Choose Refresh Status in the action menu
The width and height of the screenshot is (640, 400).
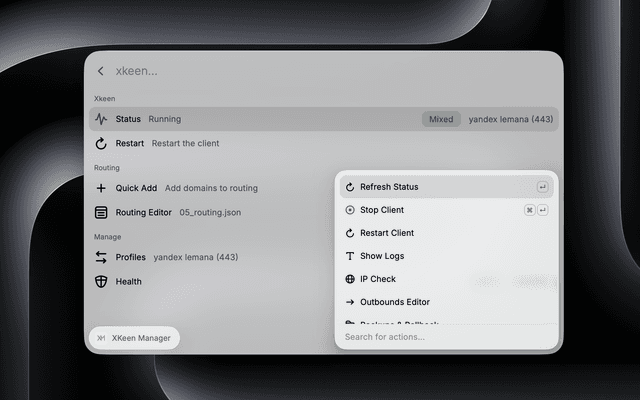[x=447, y=187]
